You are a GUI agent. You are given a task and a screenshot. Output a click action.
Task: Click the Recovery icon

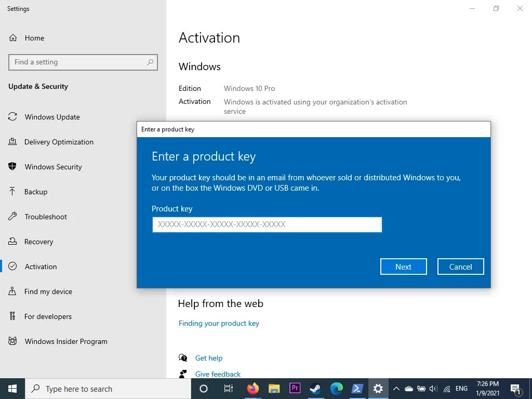tap(12, 241)
